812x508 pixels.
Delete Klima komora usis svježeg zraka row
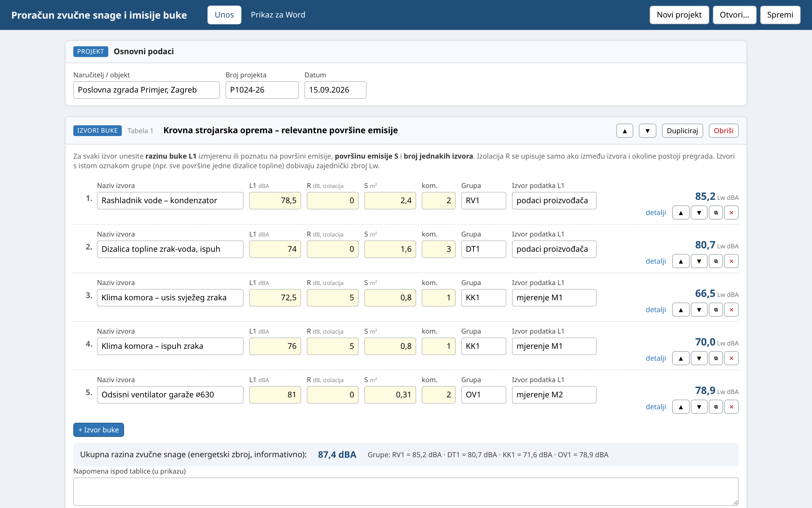[731, 310]
